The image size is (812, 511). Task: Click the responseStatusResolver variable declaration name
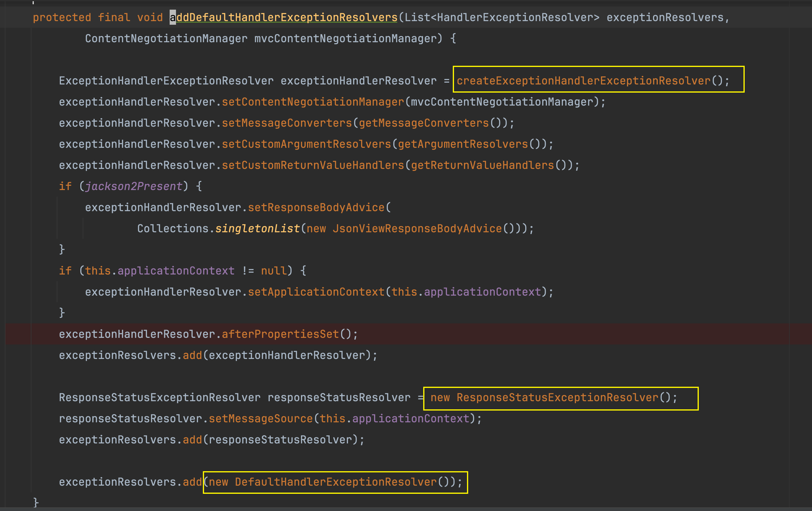pyautogui.click(x=339, y=397)
